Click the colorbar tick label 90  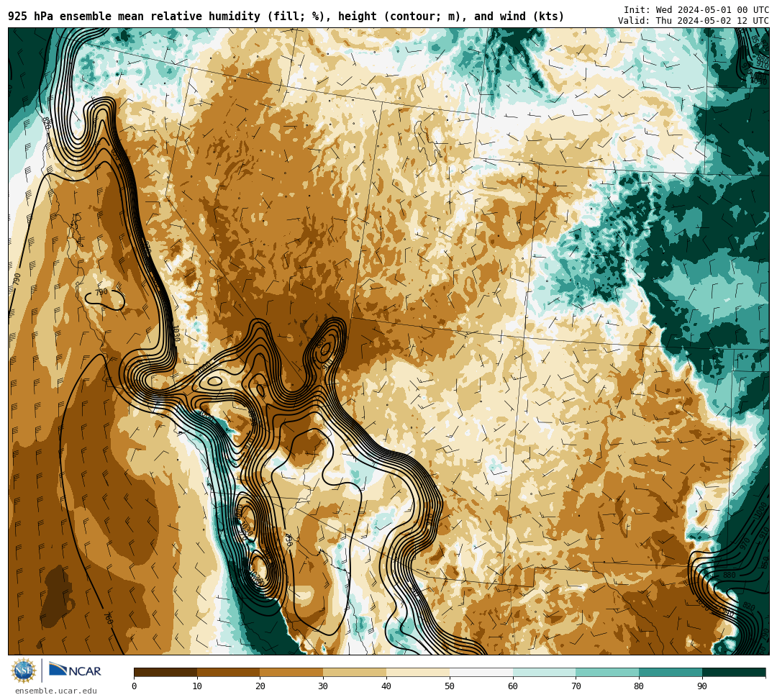coord(702,686)
